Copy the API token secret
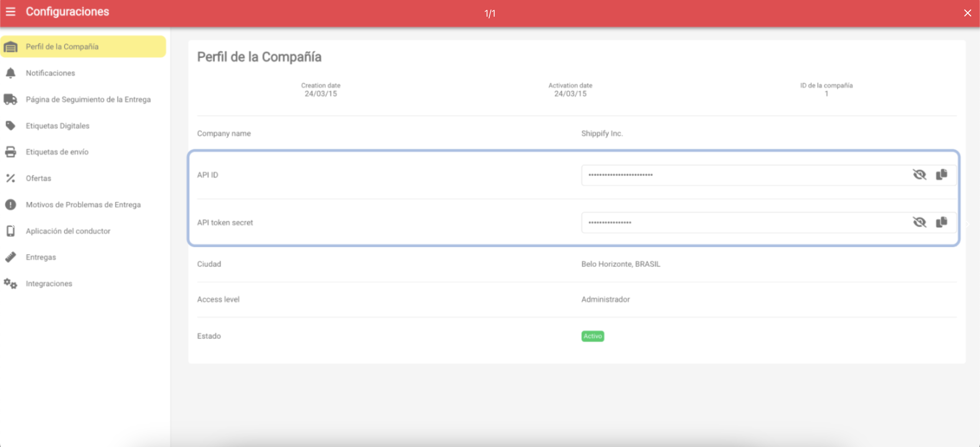This screenshot has width=980, height=447. [x=942, y=222]
